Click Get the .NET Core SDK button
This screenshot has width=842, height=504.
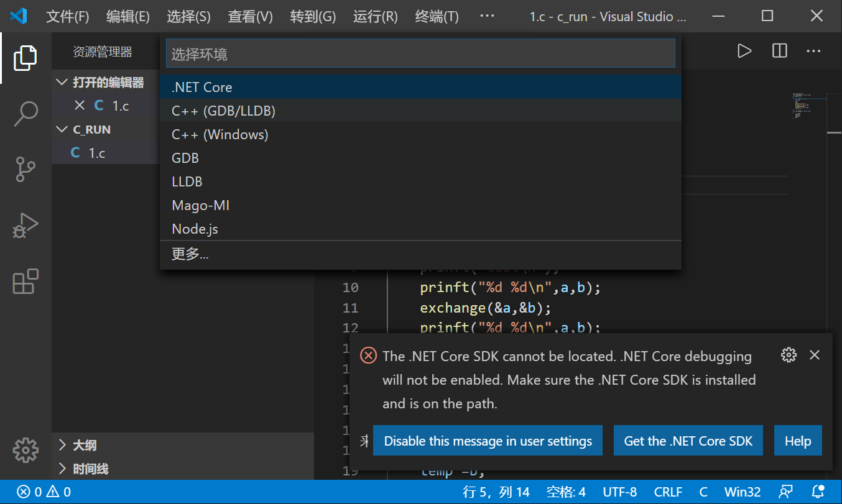pos(688,441)
